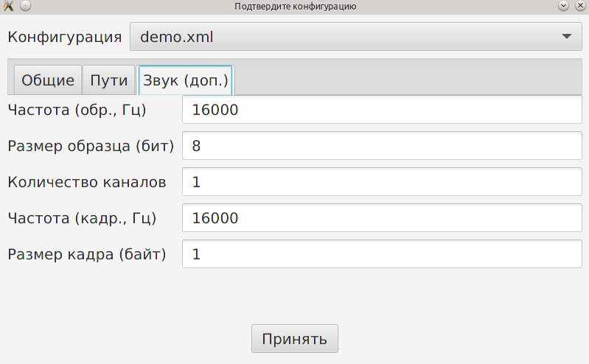The image size is (589, 364).
Task: Focus the Частота (обр., Гц) input field
Action: (382, 110)
